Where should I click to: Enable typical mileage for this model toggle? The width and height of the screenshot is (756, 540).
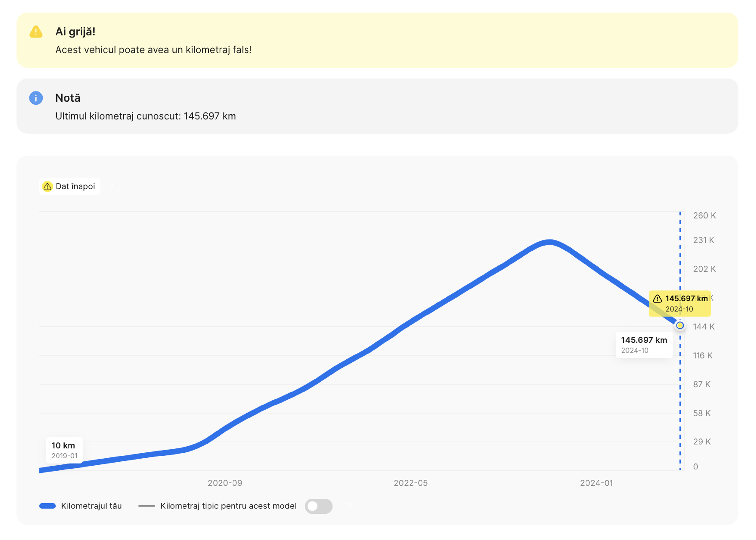tap(318, 506)
